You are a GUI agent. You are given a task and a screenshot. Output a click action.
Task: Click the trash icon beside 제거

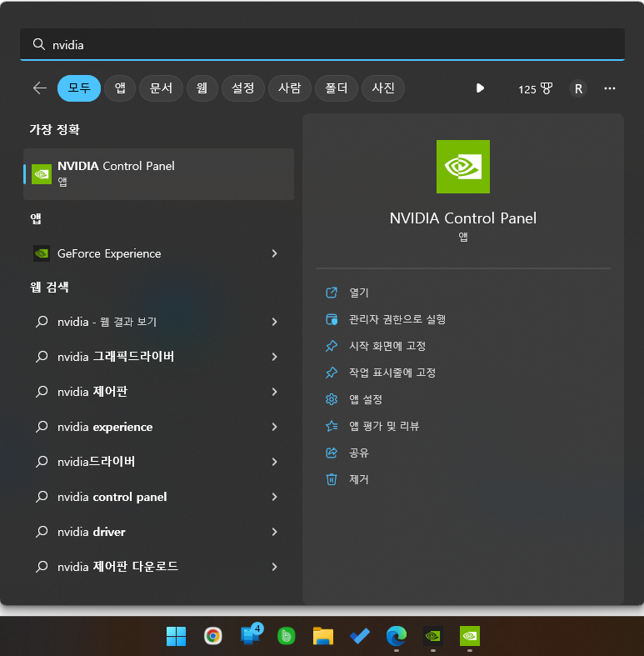point(332,479)
